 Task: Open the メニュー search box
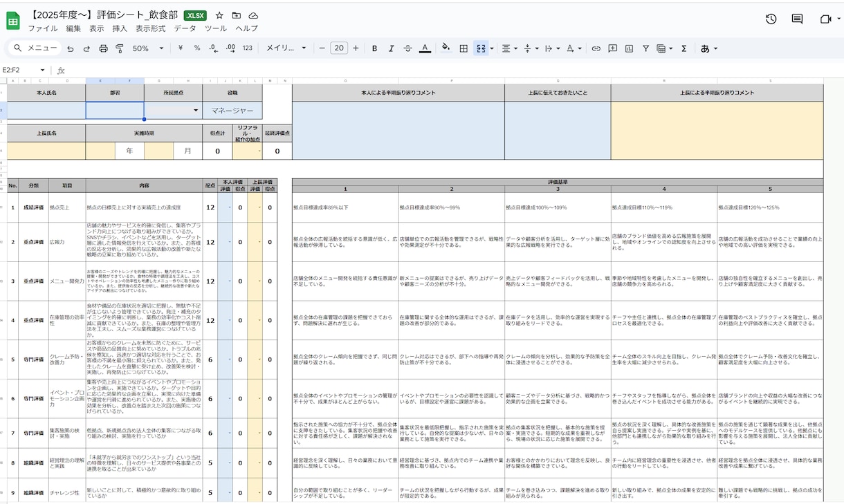click(35, 48)
